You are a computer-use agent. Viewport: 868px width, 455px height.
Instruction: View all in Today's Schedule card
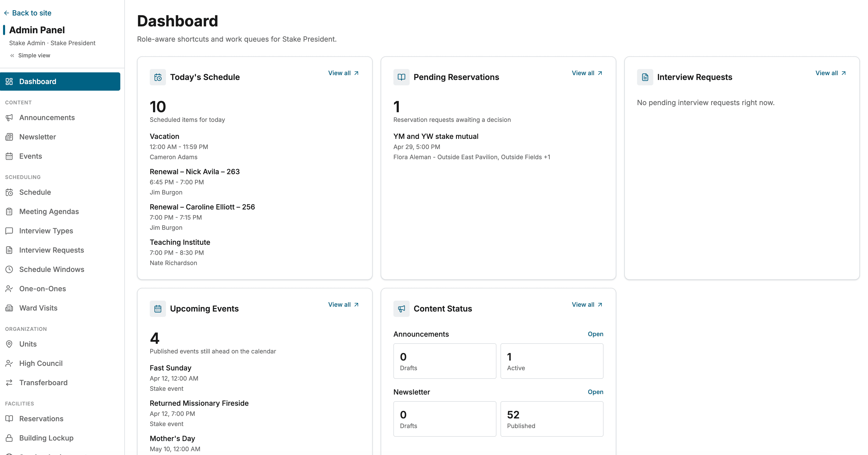point(344,73)
